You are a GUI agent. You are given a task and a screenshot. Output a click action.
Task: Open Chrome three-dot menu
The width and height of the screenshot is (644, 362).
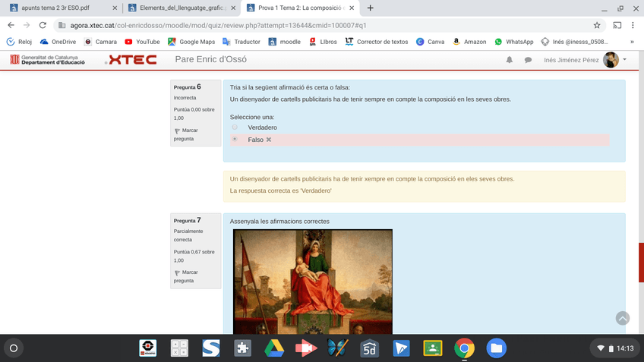[x=633, y=25]
